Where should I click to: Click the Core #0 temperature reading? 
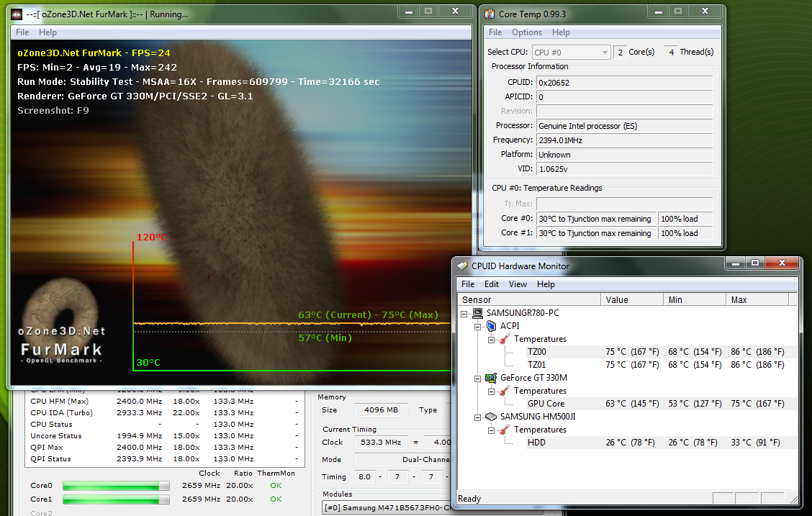(597, 219)
